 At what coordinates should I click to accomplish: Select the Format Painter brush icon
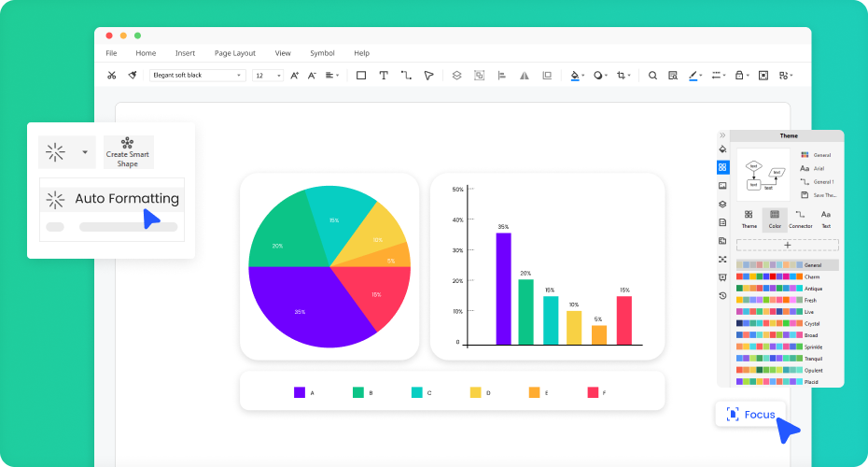[x=133, y=75]
